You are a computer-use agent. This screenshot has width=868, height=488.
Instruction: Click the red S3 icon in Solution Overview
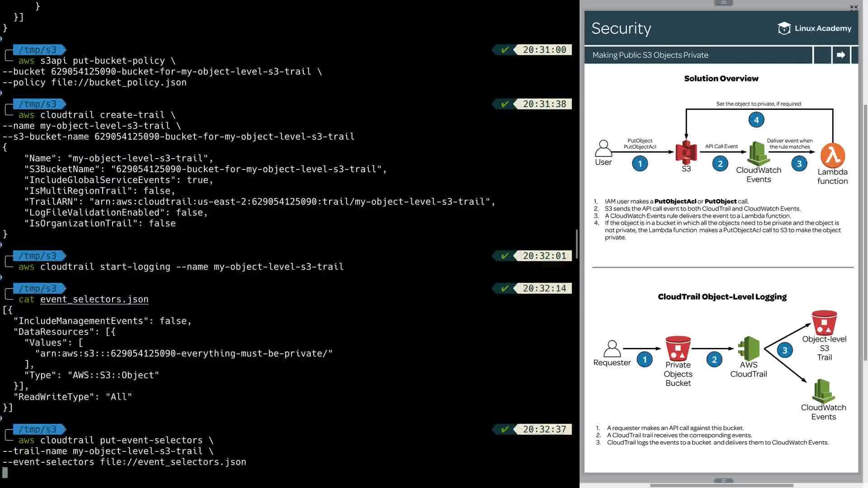(x=686, y=152)
